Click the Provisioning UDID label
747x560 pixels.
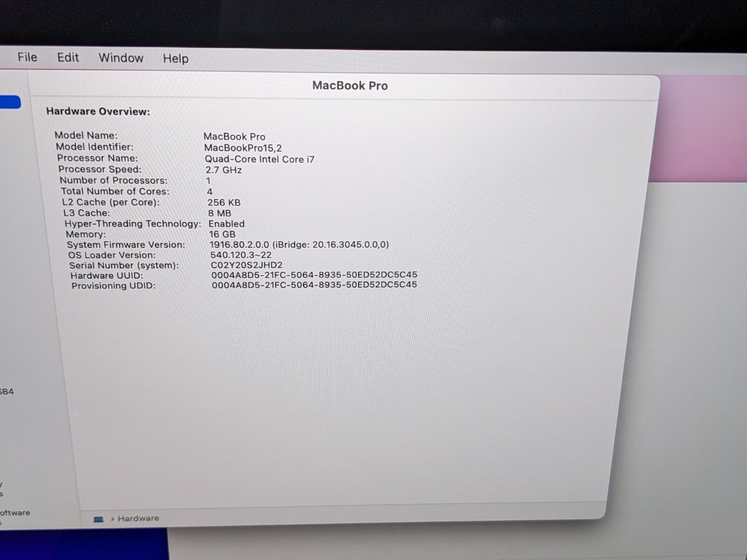pos(113,286)
